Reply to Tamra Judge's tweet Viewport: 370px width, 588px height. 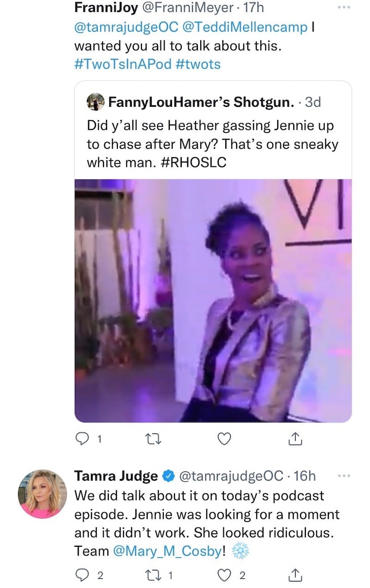point(82,575)
